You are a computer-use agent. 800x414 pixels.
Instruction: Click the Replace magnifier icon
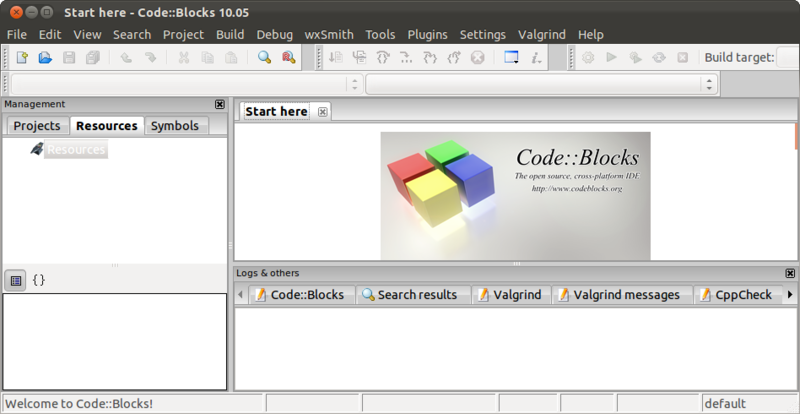(289, 57)
